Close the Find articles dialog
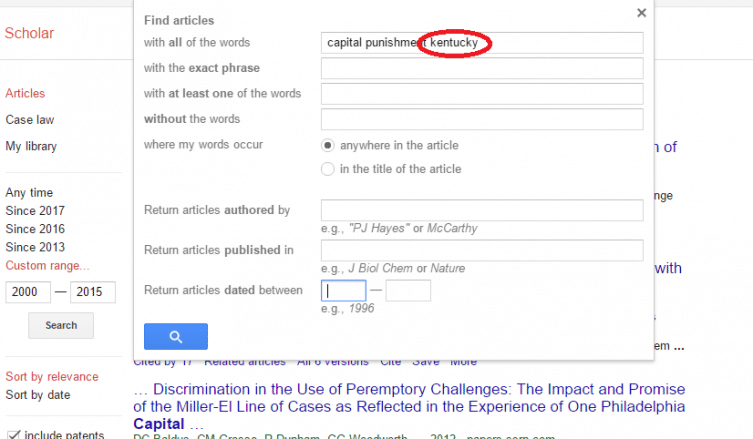 [x=642, y=13]
